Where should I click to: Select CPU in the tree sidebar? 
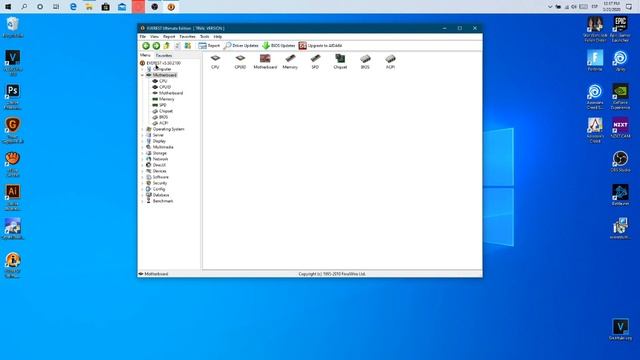(x=163, y=81)
